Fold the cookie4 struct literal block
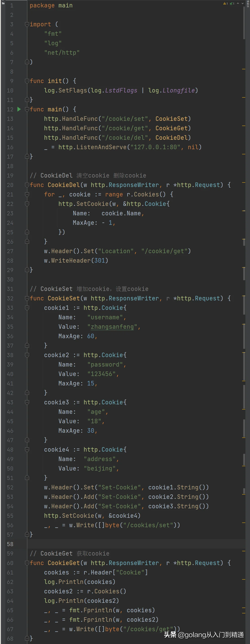Image resolution: width=250 pixels, height=644 pixels. coord(27,450)
